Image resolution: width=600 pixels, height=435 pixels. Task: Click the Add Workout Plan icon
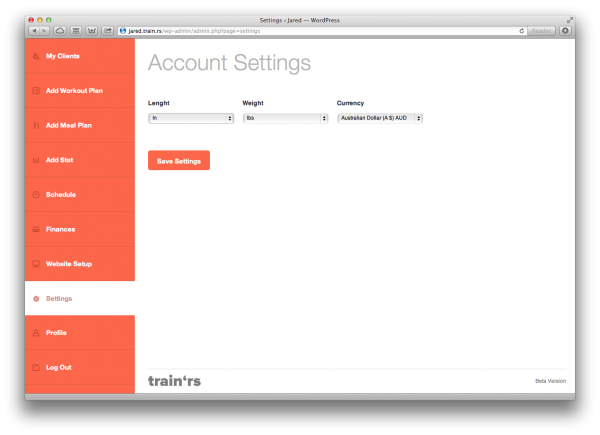(36, 91)
